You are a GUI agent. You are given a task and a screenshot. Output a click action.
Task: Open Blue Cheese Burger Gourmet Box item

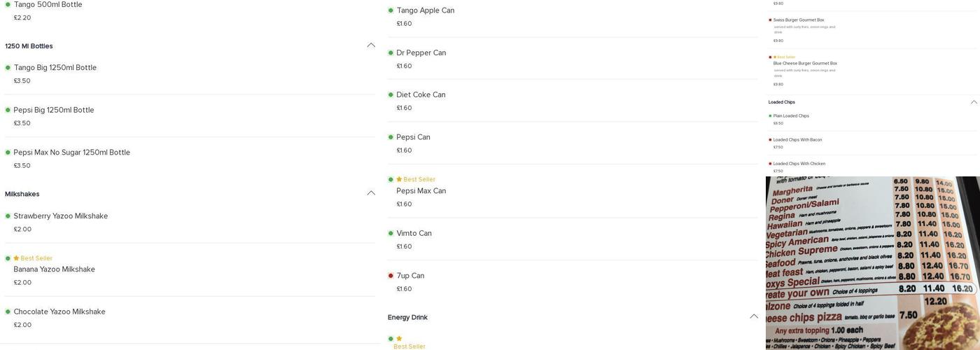point(805,64)
